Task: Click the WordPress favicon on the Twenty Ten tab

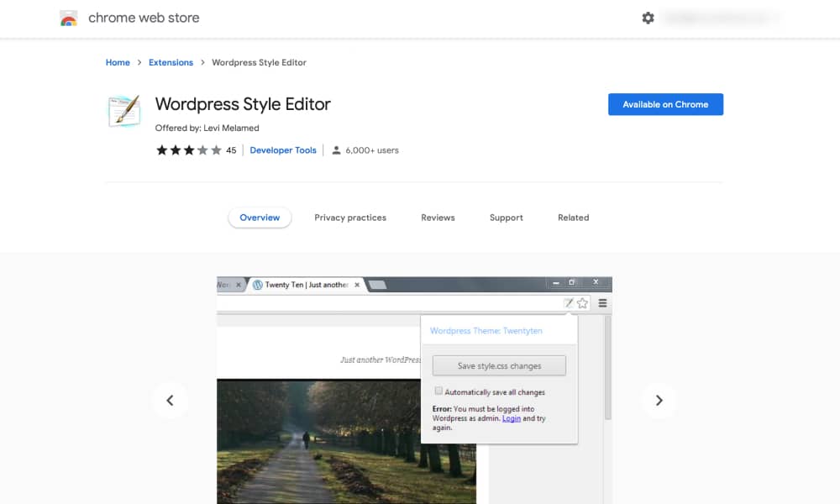Action: click(258, 284)
